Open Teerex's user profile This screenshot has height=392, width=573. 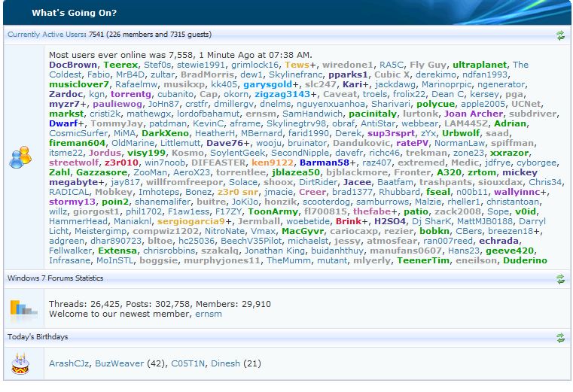[120, 65]
